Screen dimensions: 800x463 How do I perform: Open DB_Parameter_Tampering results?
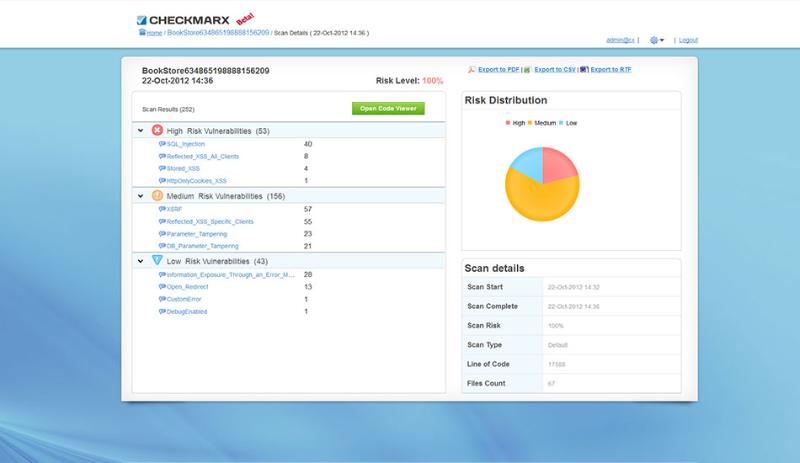(202, 246)
